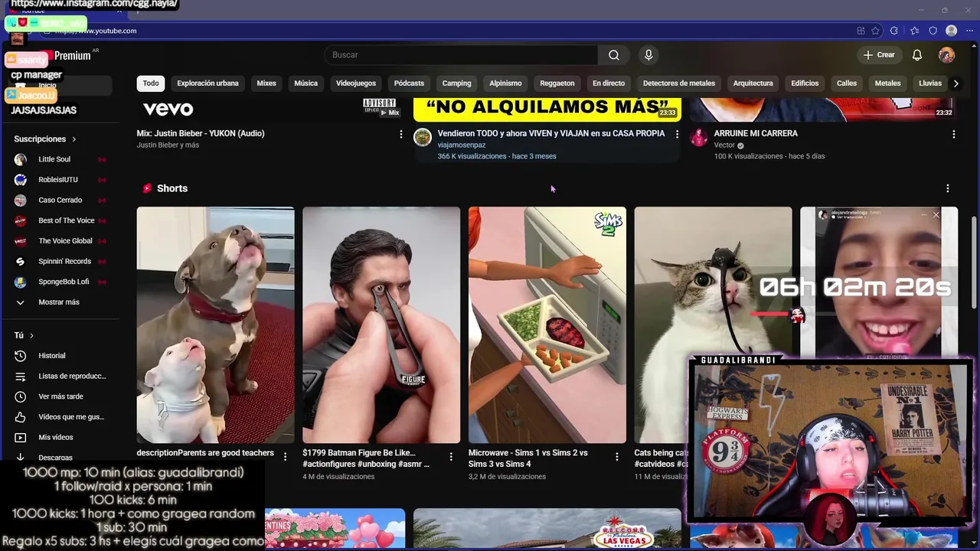The width and height of the screenshot is (980, 551).
Task: Select the Reggaeton chip
Action: 557,83
